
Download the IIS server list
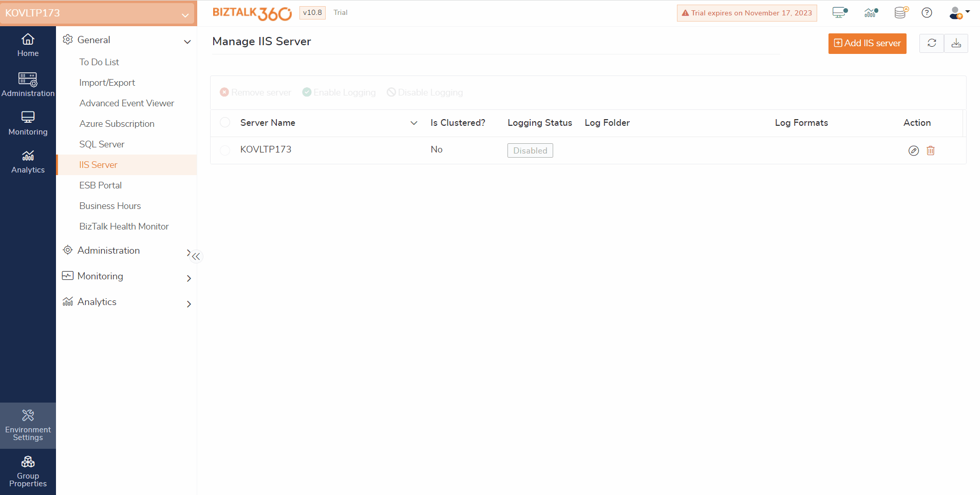(x=956, y=43)
